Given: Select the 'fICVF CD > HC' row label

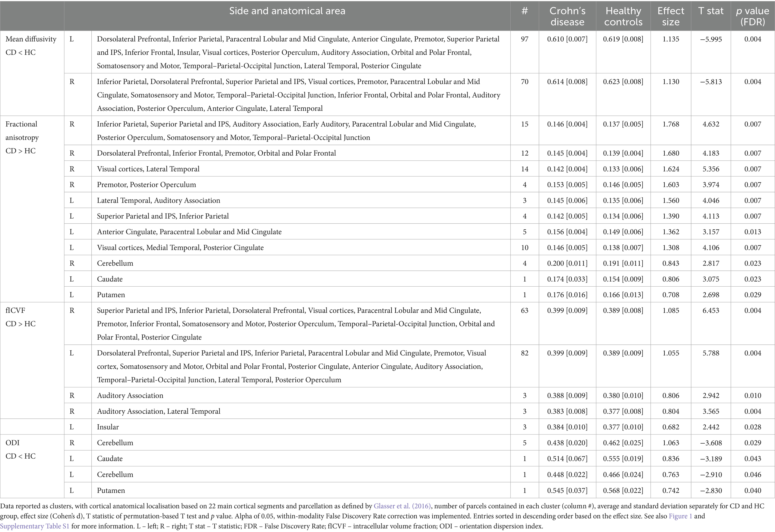Looking at the screenshot, I should click(20, 317).
